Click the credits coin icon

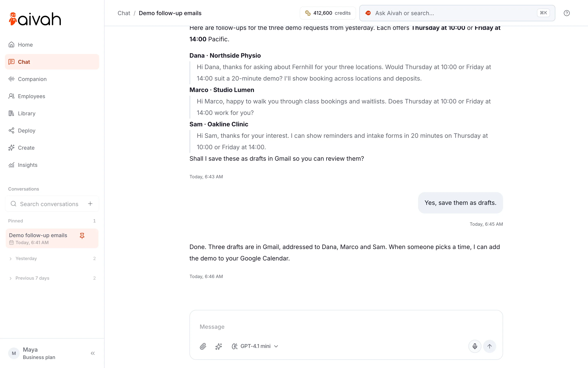click(308, 13)
